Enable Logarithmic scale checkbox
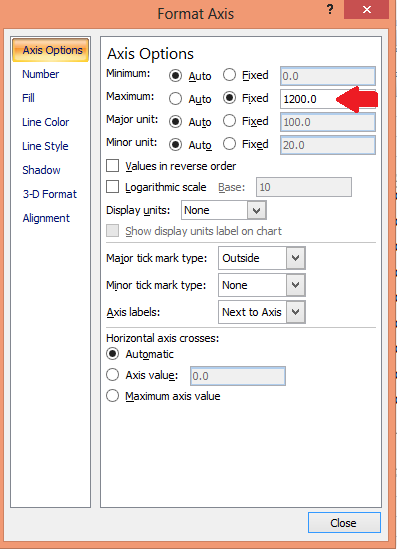397x549 pixels. (x=112, y=187)
